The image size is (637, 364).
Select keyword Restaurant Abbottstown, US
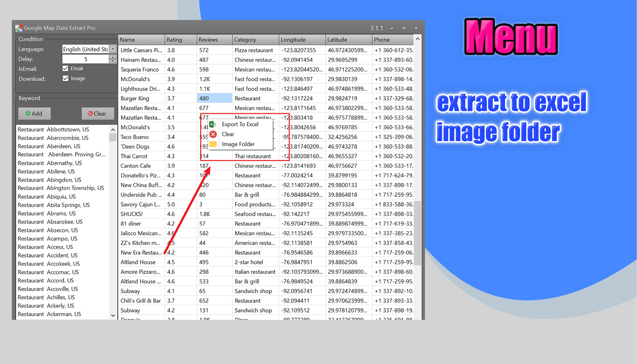click(x=53, y=130)
